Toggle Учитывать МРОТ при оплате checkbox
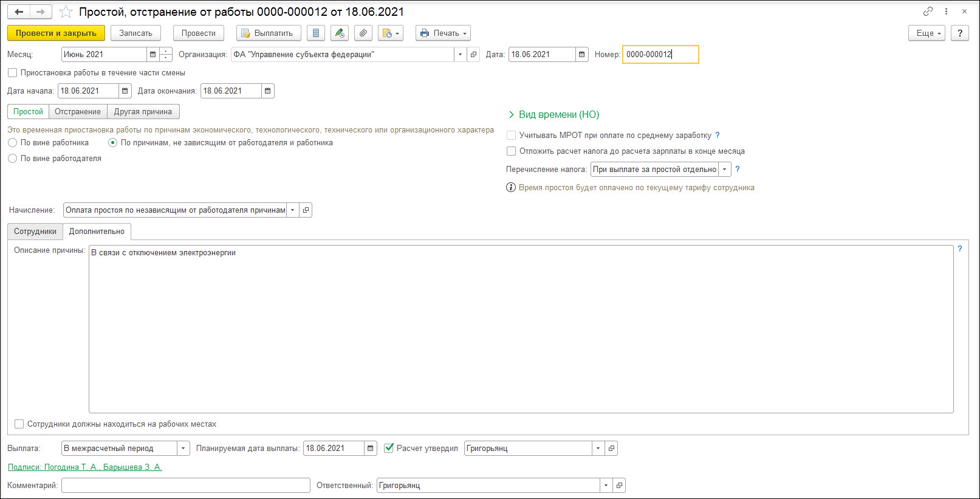The width and height of the screenshot is (980, 499). pyautogui.click(x=511, y=136)
